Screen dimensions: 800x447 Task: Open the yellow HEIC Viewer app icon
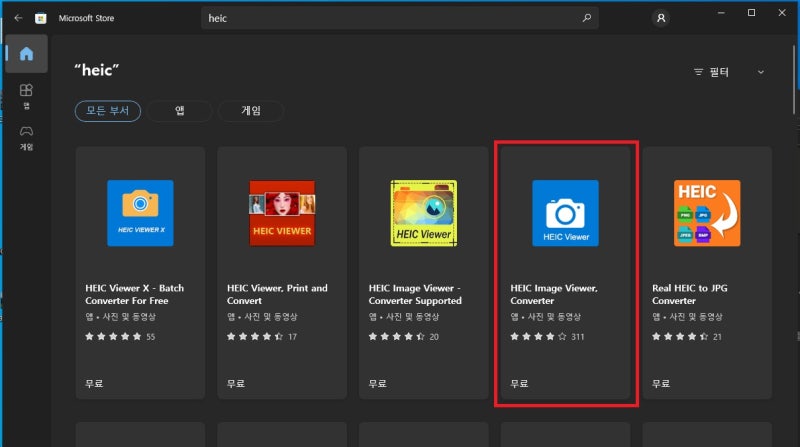tap(423, 213)
